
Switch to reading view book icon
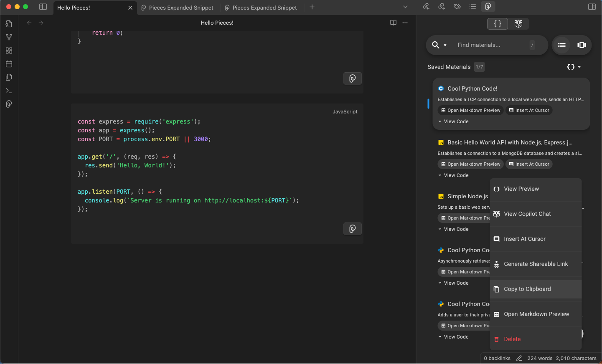point(393,23)
